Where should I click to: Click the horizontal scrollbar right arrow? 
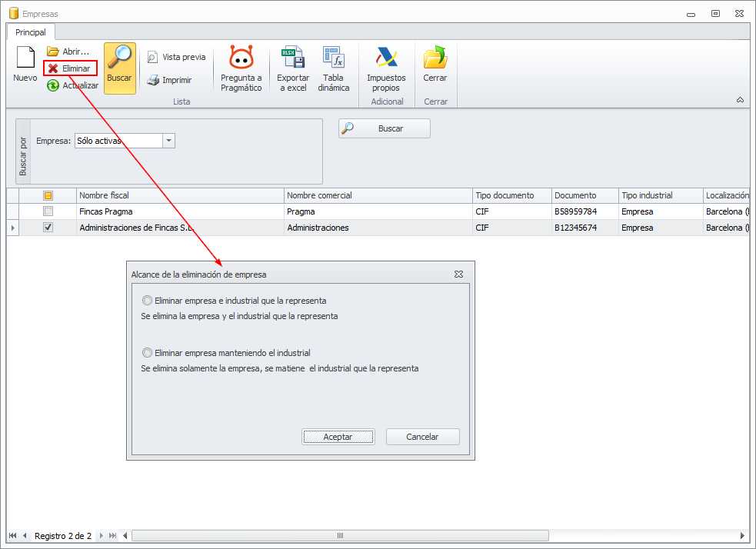[742, 535]
